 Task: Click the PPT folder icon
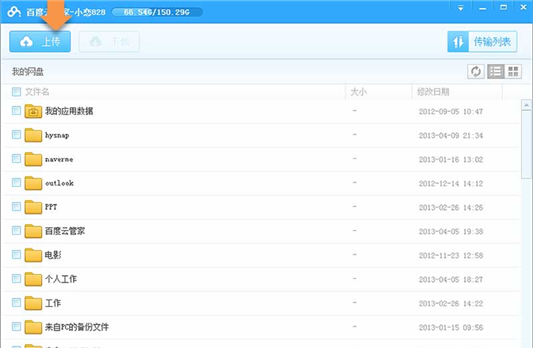coord(33,207)
